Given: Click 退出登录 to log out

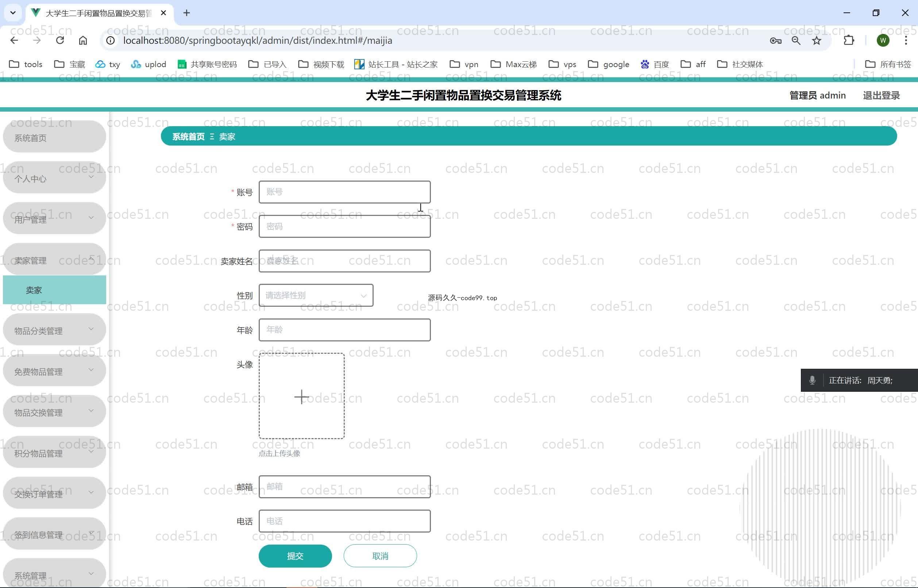Looking at the screenshot, I should [x=882, y=96].
